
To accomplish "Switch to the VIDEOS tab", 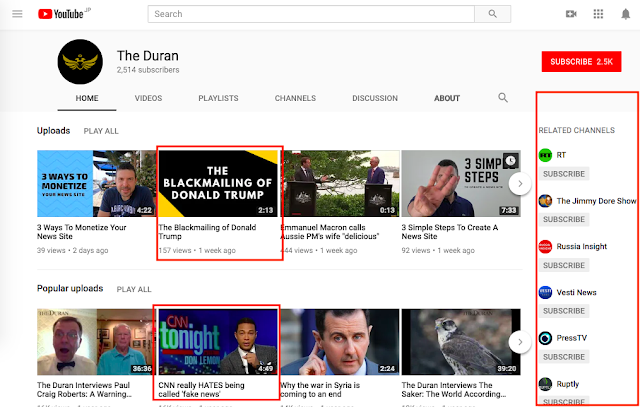I will click(149, 98).
